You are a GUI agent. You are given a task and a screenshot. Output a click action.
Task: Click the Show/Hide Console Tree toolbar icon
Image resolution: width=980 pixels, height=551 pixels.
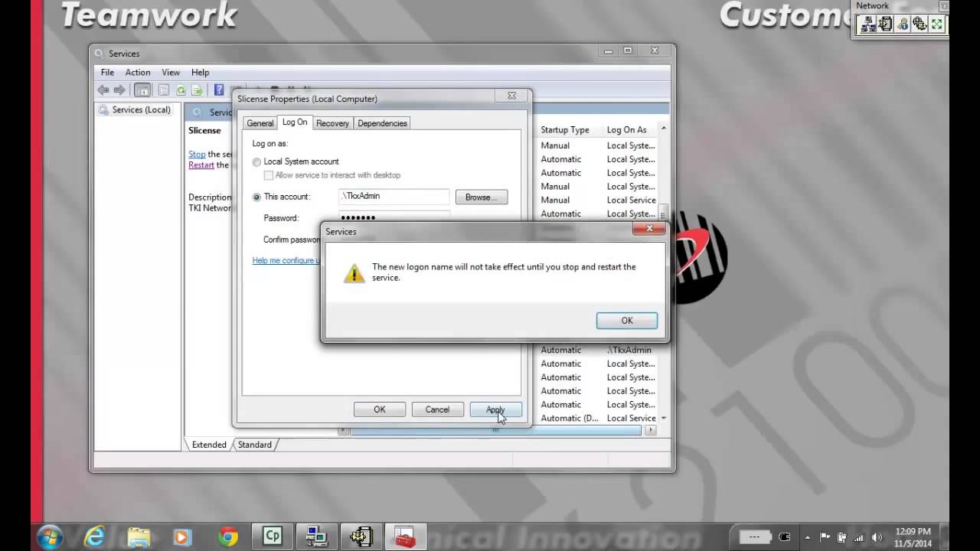tap(142, 90)
